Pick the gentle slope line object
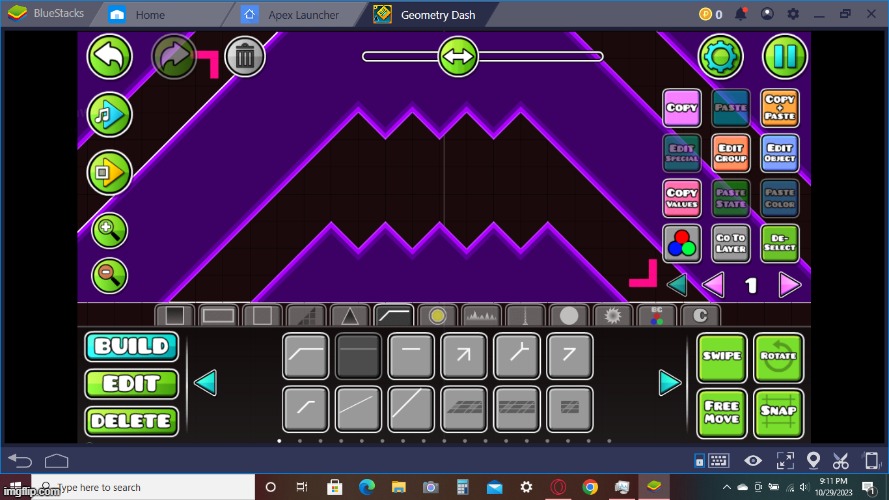This screenshot has height=500, width=889. pyautogui.click(x=358, y=409)
